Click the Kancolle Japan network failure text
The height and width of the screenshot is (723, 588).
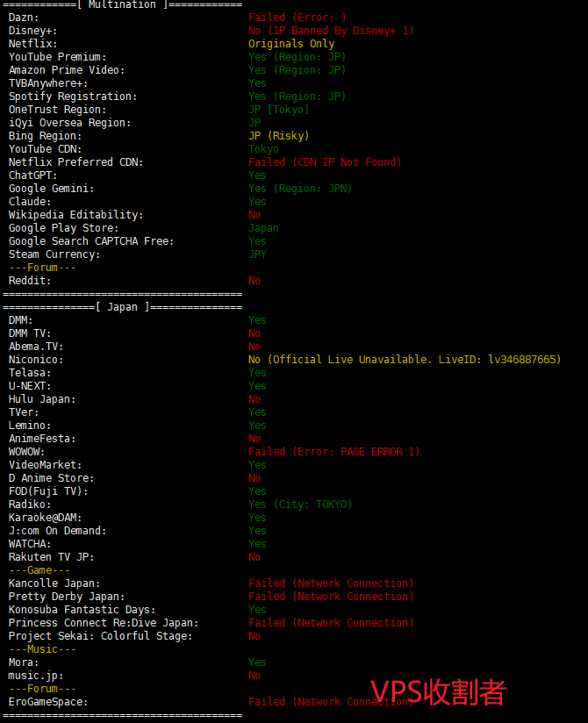(x=331, y=583)
